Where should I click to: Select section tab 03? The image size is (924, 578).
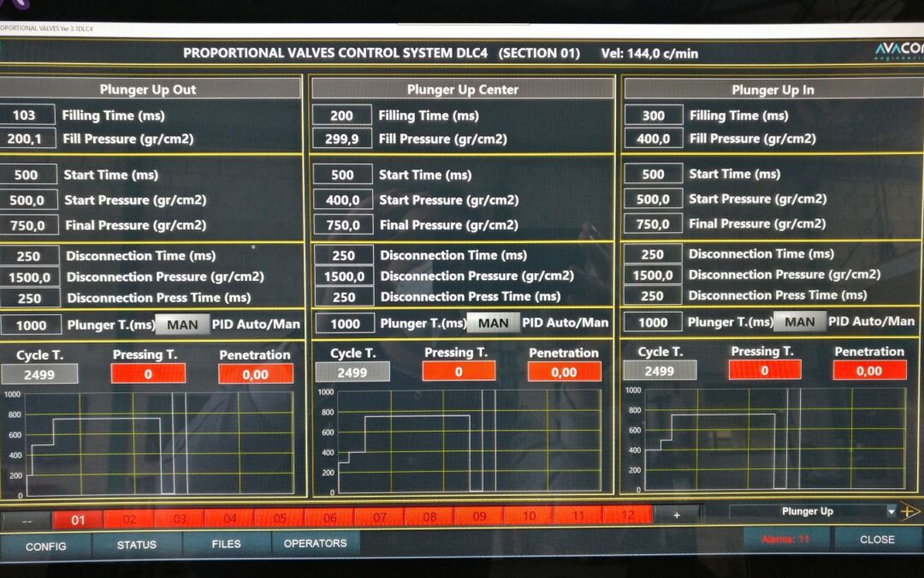(179, 519)
